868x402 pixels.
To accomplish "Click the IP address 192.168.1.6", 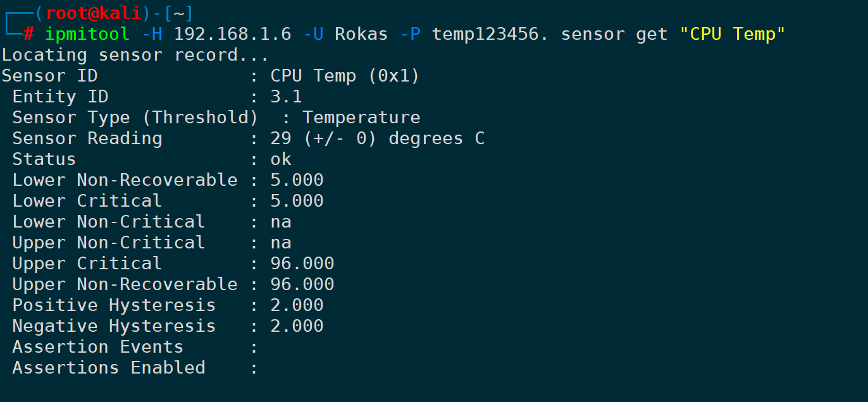I will (x=232, y=33).
